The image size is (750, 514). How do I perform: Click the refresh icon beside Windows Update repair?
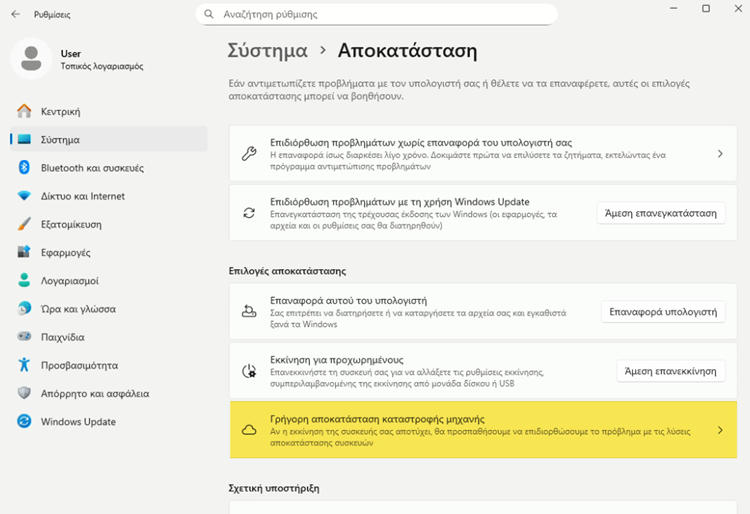(x=249, y=213)
